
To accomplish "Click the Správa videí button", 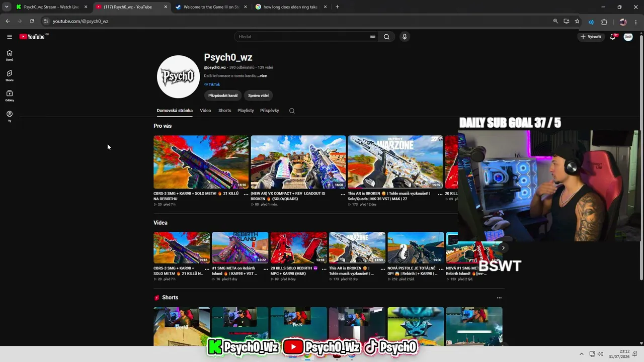I will [x=258, y=96].
